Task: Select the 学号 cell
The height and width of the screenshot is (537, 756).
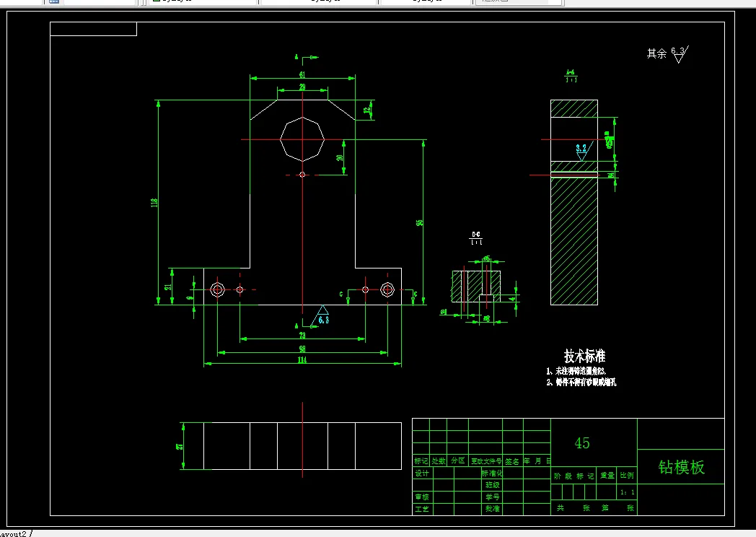Action: (x=492, y=497)
